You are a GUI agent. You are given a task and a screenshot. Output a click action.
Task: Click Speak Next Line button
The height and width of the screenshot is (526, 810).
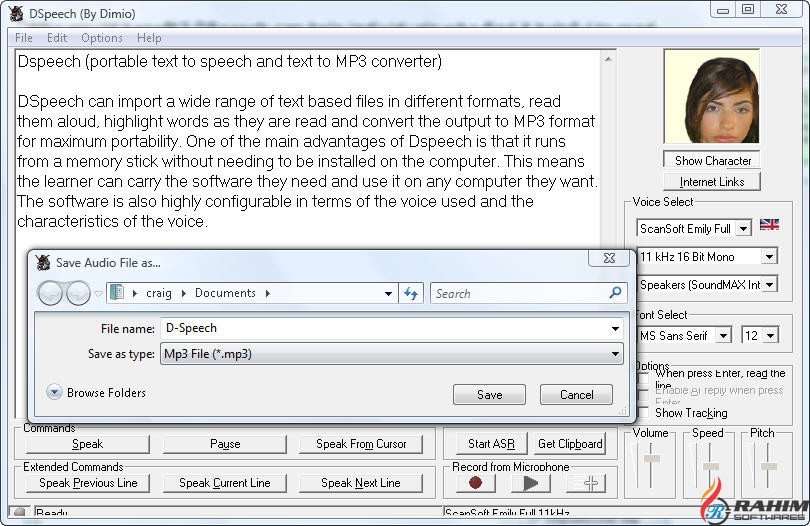(361, 483)
